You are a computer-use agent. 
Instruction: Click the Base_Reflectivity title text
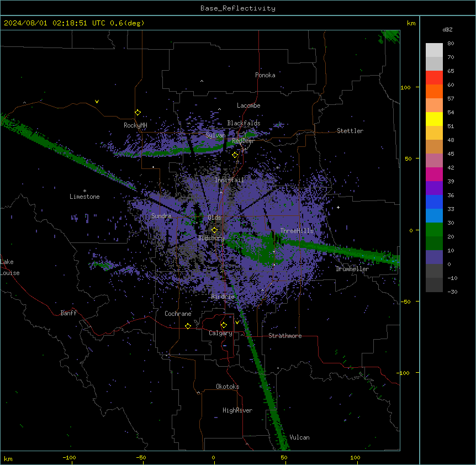[x=238, y=8]
